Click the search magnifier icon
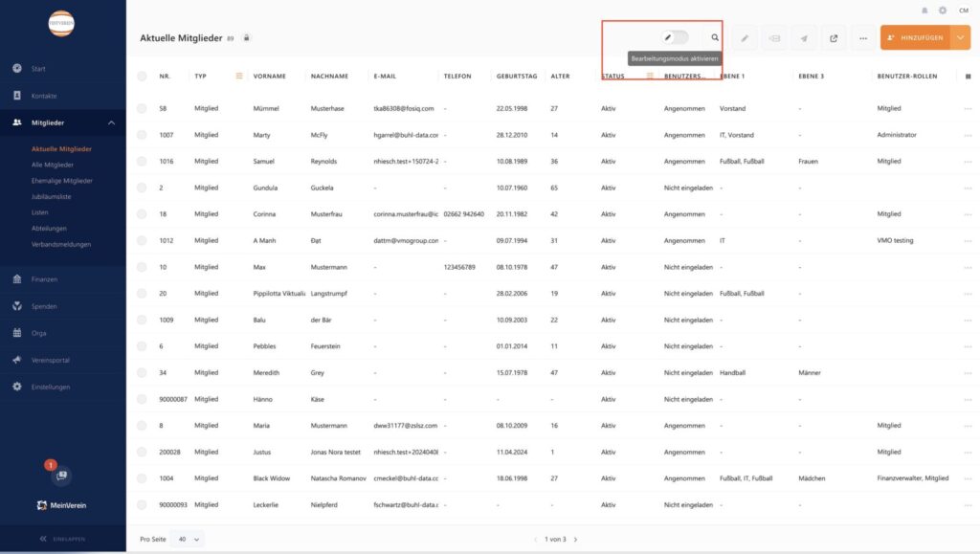Screen dimensions: 980x554 coord(715,37)
